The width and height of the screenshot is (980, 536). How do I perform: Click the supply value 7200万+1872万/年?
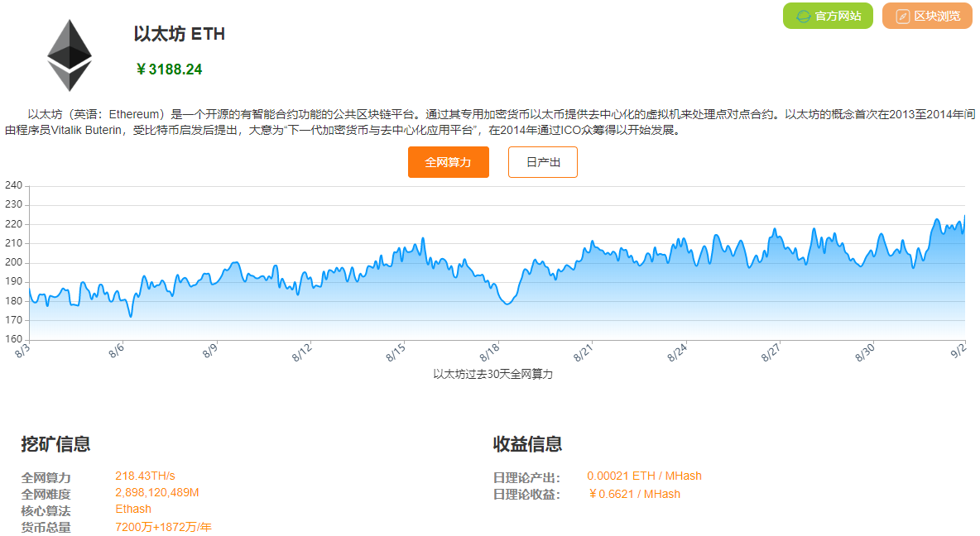163,527
